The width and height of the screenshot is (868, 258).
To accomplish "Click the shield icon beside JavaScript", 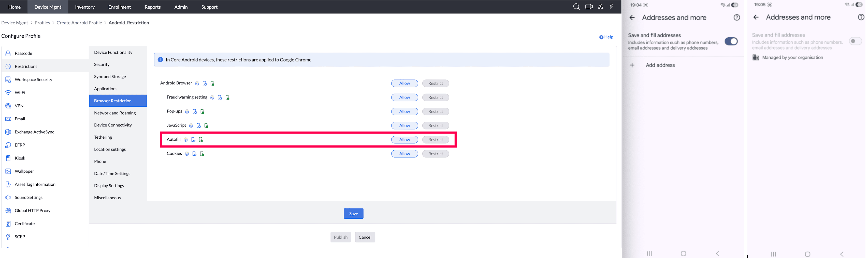I will point(191,126).
